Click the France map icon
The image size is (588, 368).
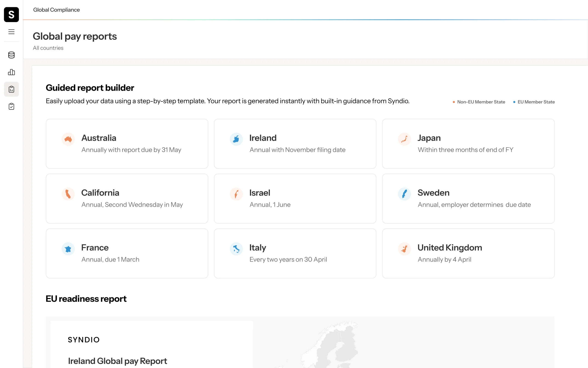point(68,249)
